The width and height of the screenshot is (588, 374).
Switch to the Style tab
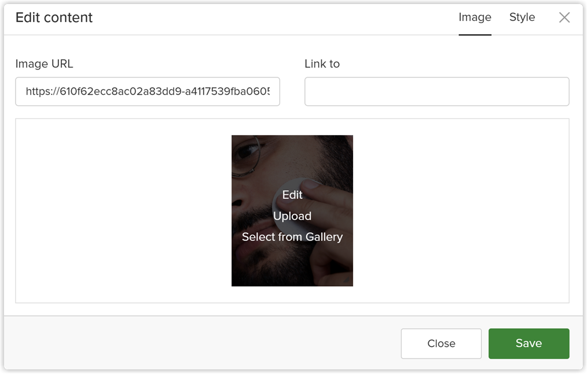pyautogui.click(x=521, y=17)
